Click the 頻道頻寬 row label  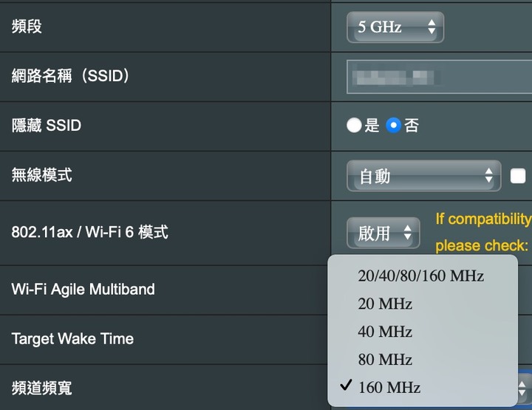pos(41,388)
